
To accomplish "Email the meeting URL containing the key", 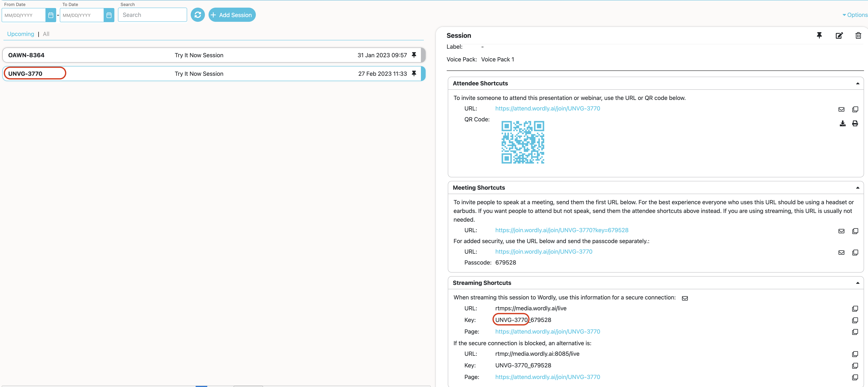I will [x=841, y=231].
